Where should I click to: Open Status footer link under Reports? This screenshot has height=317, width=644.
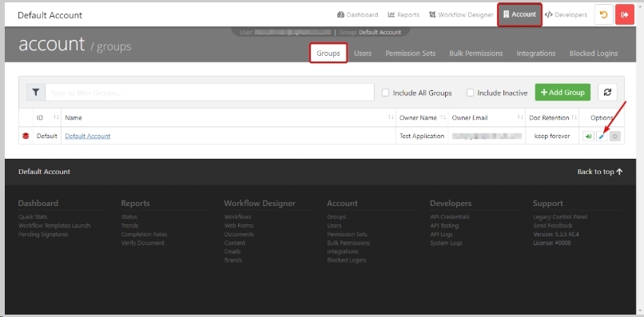129,217
